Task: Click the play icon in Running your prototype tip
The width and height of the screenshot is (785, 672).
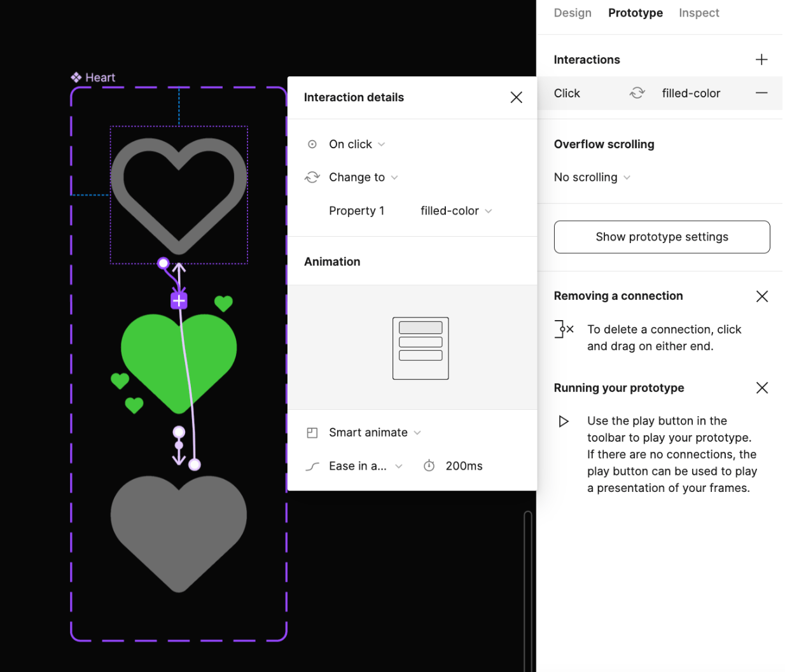Action: coord(564,421)
